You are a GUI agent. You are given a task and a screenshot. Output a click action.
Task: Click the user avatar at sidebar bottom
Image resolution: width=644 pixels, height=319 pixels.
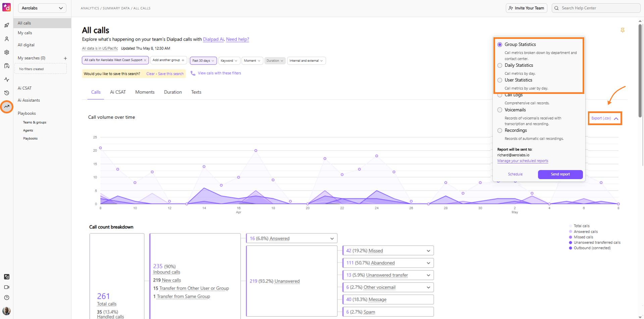coord(7,311)
